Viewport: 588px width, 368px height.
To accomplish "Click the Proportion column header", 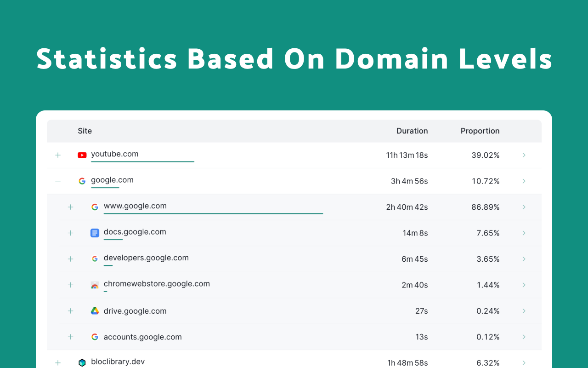I will (480, 131).
